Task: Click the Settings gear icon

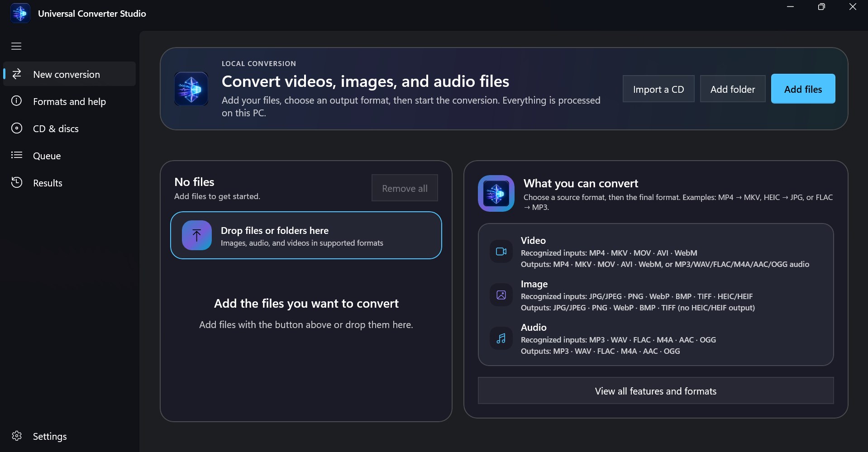Action: pos(17,436)
